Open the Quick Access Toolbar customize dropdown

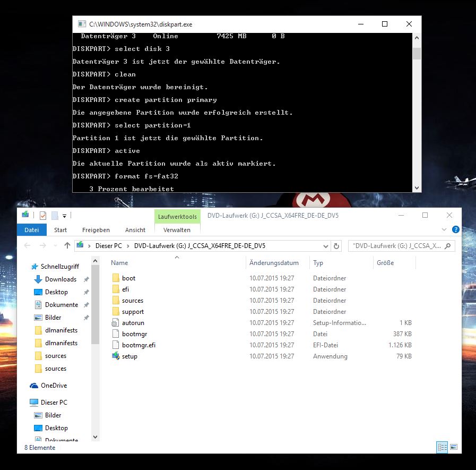point(64,216)
